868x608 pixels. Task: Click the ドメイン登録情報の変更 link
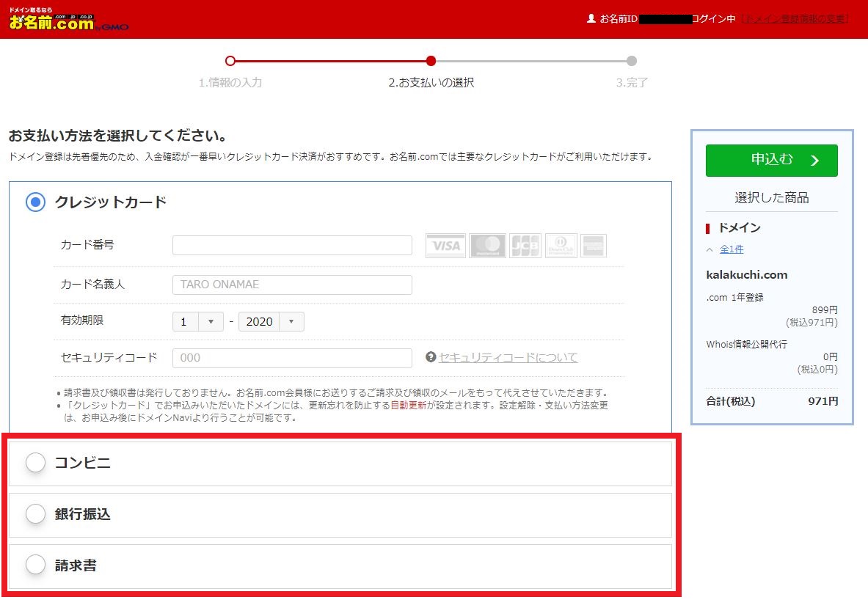(x=795, y=18)
